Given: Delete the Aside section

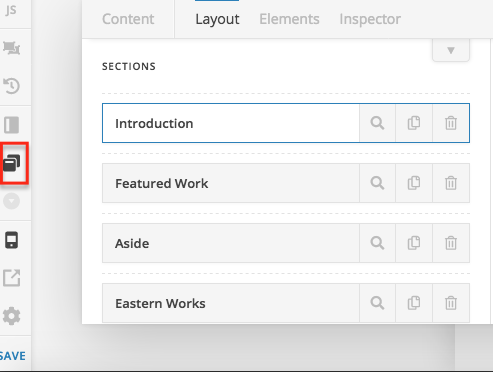Looking at the screenshot, I should coord(451,243).
